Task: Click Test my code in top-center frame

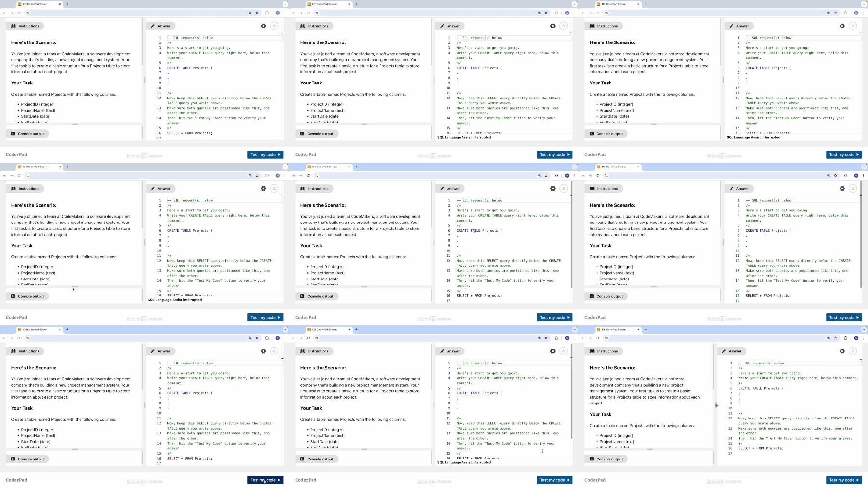Action: click(x=555, y=155)
